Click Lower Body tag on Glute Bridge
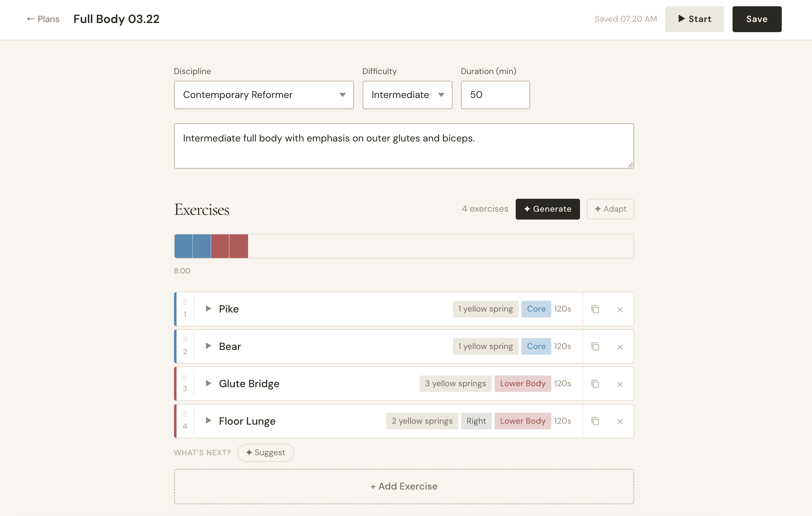 (x=523, y=384)
